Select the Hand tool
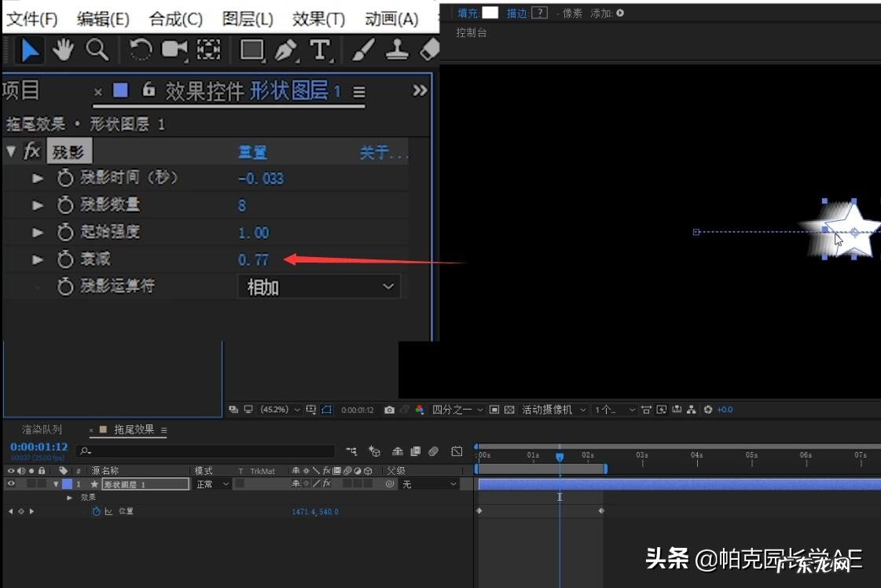 pyautogui.click(x=64, y=50)
